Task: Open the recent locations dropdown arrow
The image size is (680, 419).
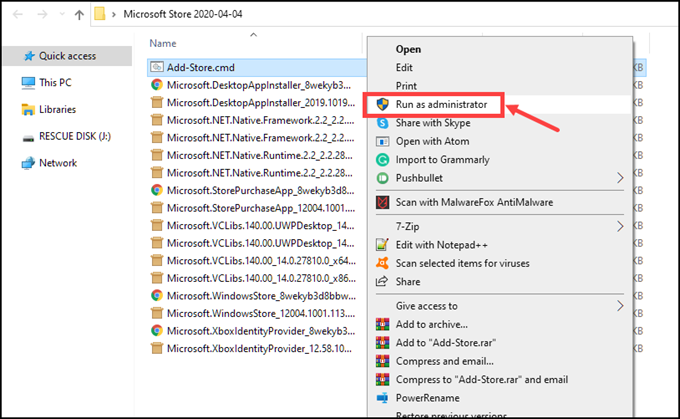Action: coord(62,14)
